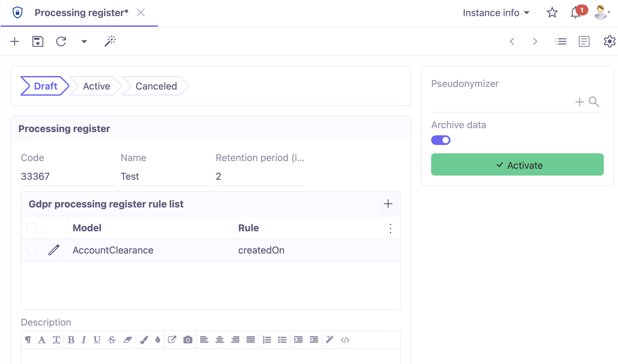
Task: Open the Instance info dropdown
Action: coord(495,13)
